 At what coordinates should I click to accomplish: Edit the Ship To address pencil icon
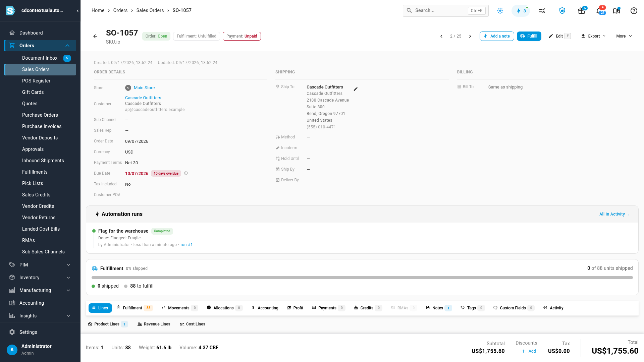click(x=356, y=89)
